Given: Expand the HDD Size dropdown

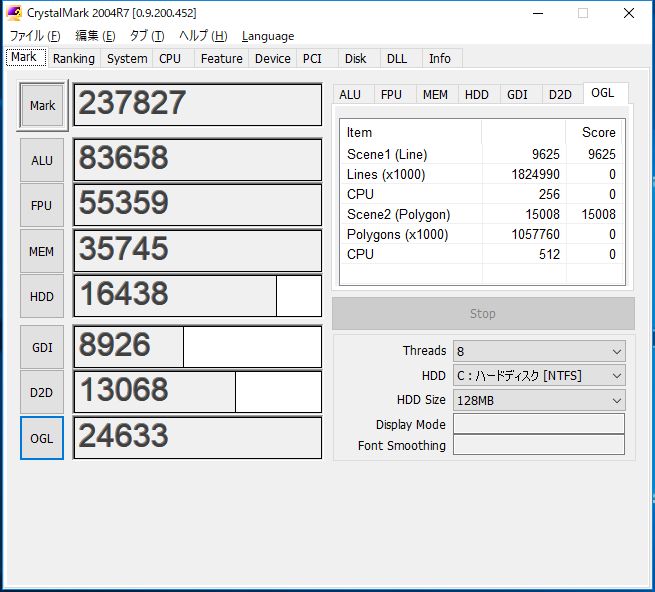Looking at the screenshot, I should click(x=539, y=400).
